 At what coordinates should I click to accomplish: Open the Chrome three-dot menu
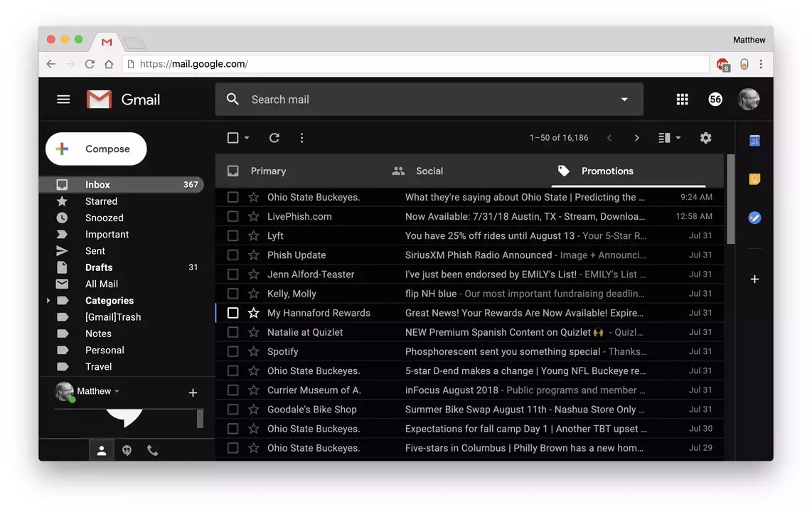click(x=761, y=64)
